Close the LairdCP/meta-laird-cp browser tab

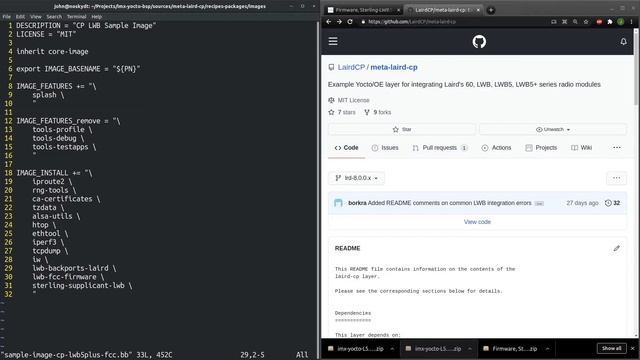478,10
